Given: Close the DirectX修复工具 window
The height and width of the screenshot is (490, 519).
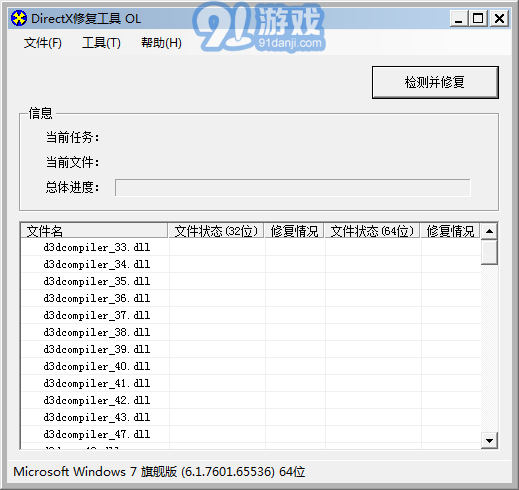Looking at the screenshot, I should (x=499, y=18).
